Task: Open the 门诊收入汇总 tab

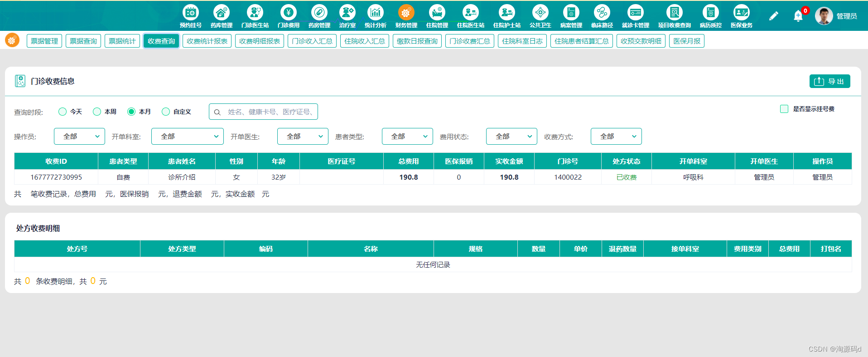Action: tap(312, 41)
